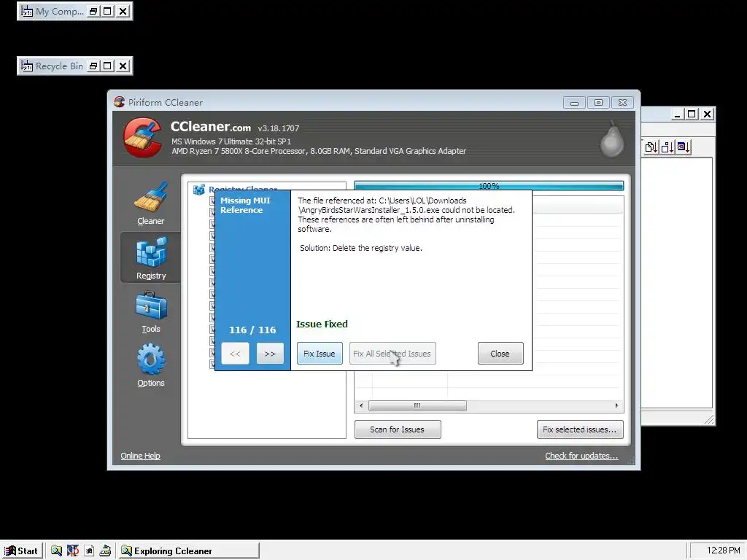Maximize the minimized My Comp... window
This screenshot has height=560, width=747.
(108, 11)
